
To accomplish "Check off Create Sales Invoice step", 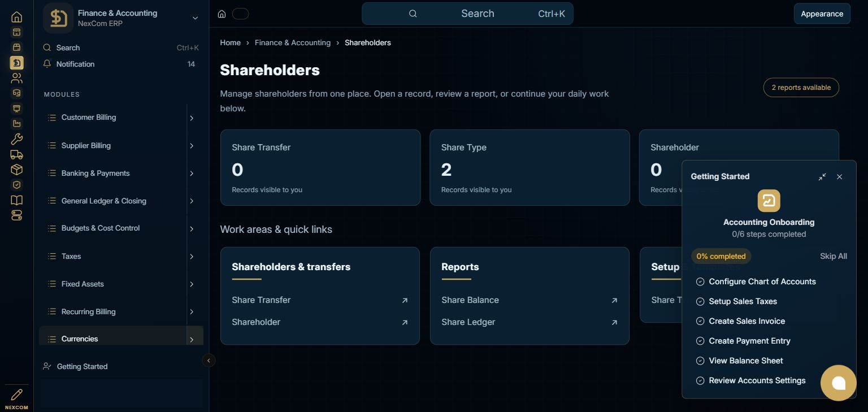I will [700, 321].
